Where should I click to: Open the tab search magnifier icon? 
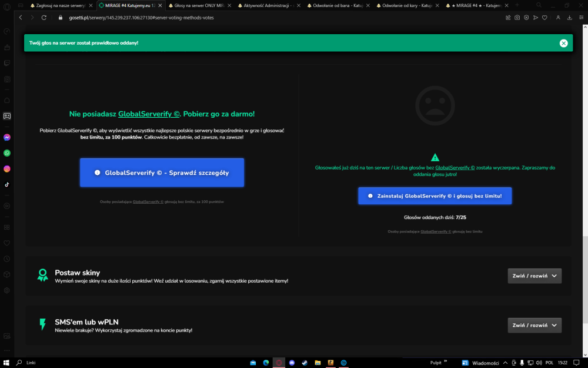539,5
